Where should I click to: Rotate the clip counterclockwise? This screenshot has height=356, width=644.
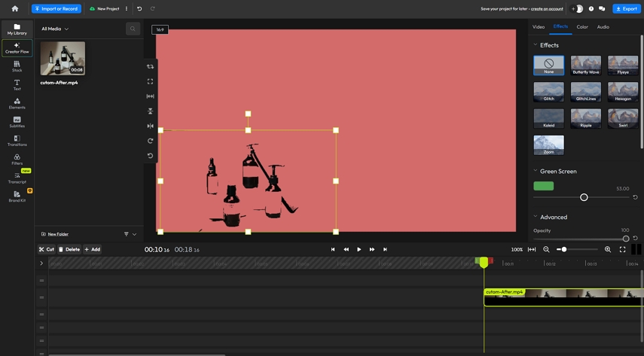click(x=151, y=156)
